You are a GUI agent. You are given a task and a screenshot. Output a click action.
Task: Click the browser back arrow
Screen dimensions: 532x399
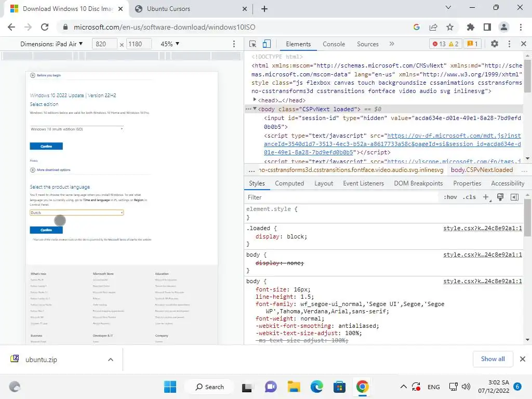click(11, 27)
